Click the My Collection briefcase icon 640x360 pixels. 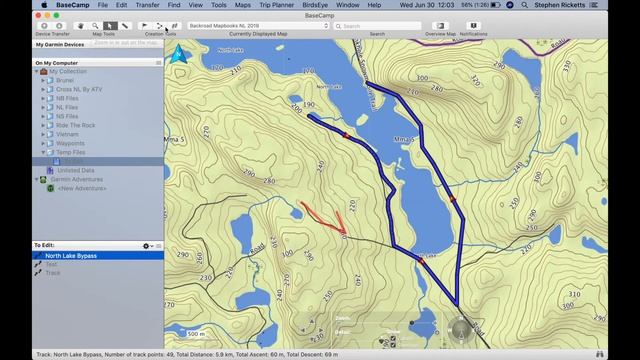point(44,71)
